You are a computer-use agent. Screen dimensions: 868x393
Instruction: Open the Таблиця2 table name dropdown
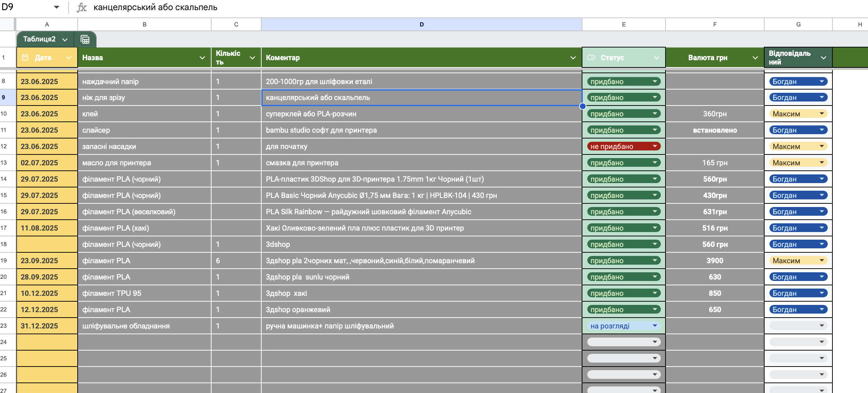point(65,40)
